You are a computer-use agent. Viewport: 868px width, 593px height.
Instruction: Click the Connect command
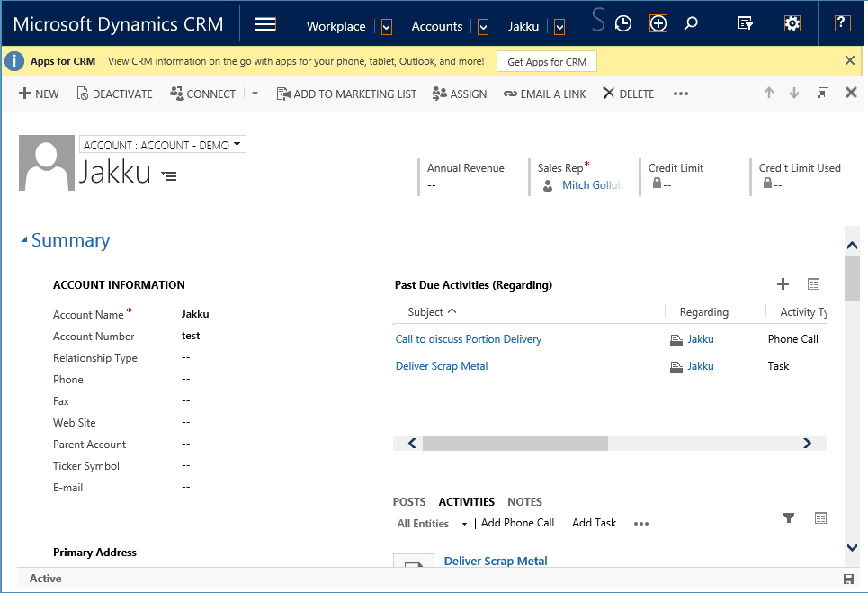pyautogui.click(x=203, y=94)
